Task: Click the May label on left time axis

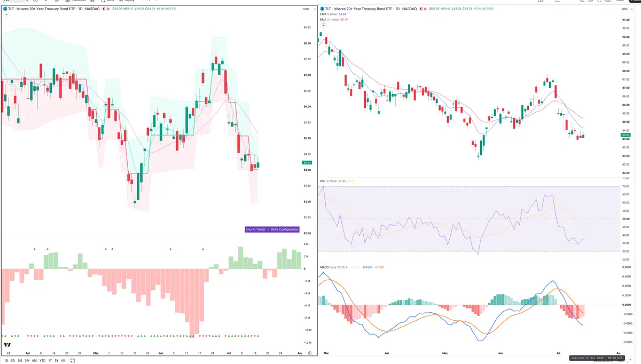Action: [96, 353]
